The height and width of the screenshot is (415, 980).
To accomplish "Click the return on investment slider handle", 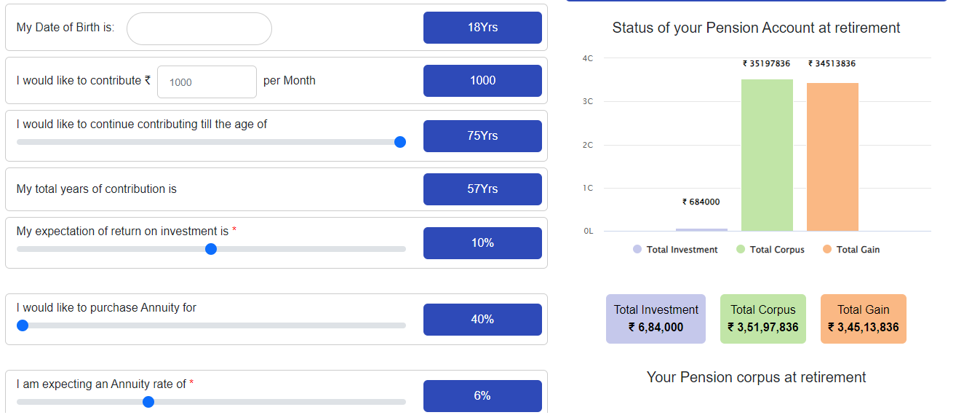I will pyautogui.click(x=211, y=249).
